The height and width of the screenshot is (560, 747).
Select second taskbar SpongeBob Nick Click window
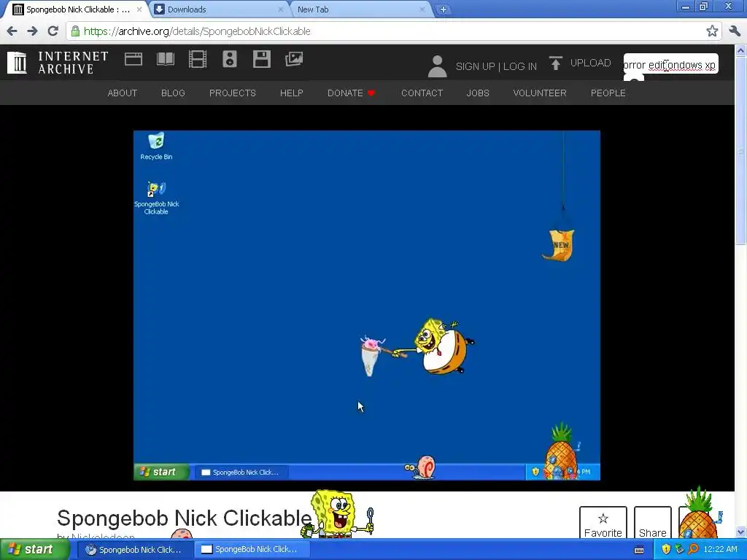252,549
